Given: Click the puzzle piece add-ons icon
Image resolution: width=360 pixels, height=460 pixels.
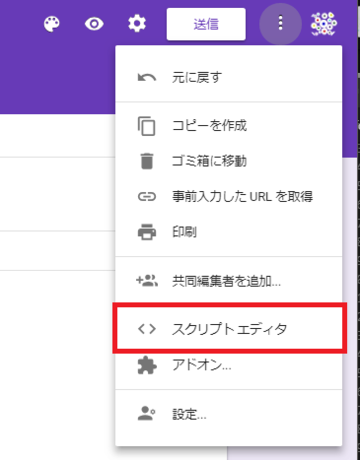Looking at the screenshot, I should [x=147, y=365].
